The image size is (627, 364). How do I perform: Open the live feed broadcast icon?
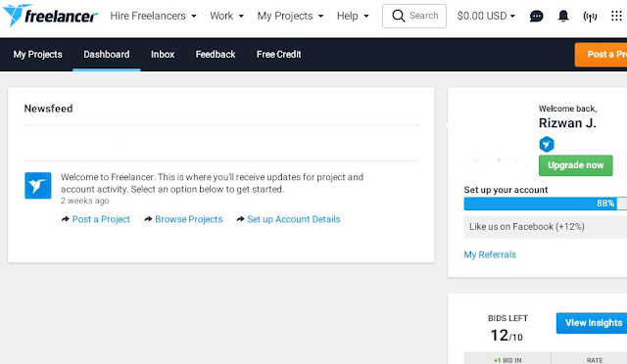click(590, 17)
